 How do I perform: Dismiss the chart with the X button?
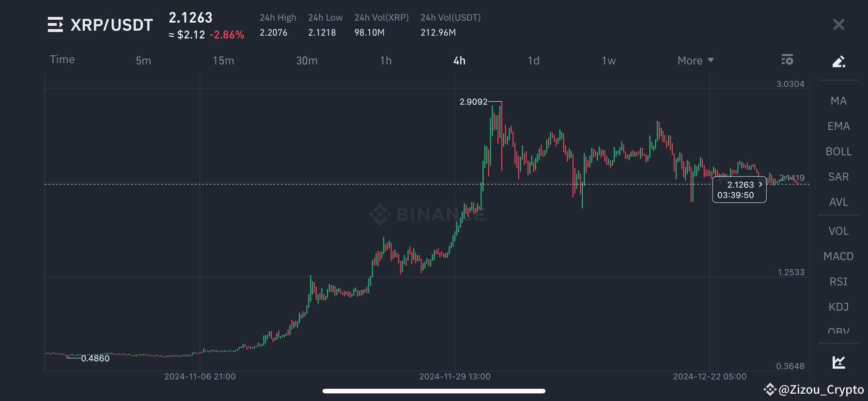point(838,25)
